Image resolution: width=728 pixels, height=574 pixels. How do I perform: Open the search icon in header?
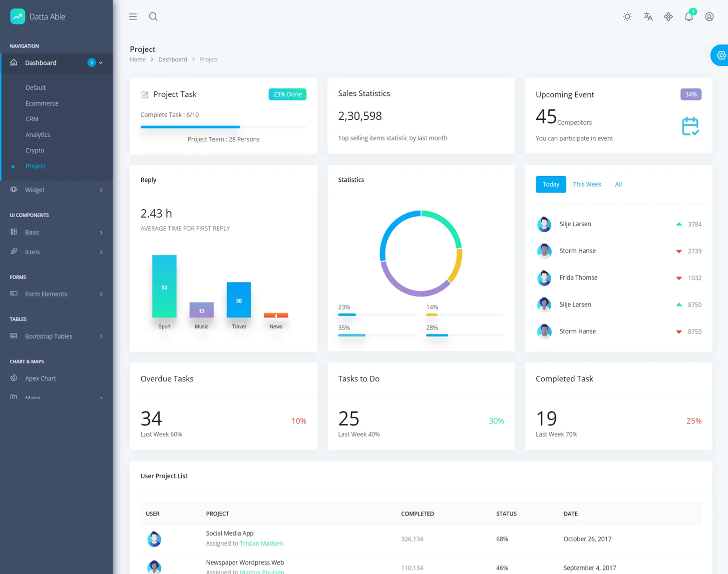153,16
